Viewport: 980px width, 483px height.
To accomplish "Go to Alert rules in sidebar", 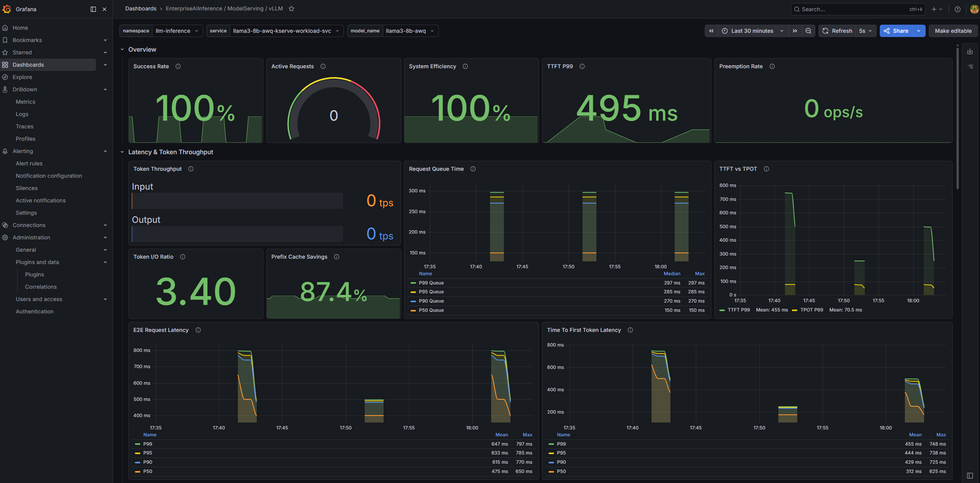I will [29, 163].
